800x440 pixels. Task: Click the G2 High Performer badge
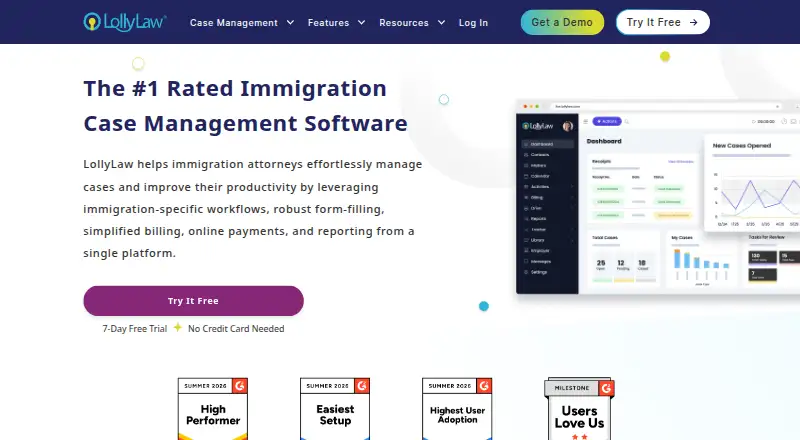(213, 409)
